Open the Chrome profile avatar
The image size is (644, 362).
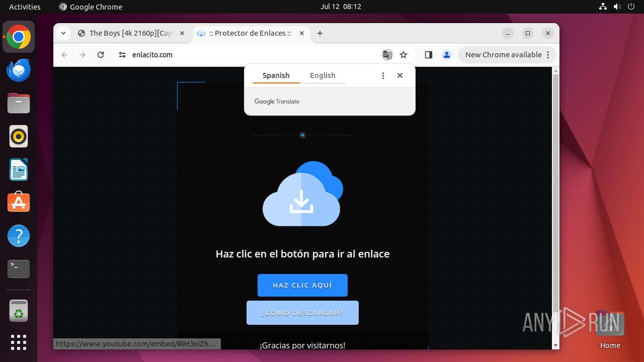tap(447, 55)
